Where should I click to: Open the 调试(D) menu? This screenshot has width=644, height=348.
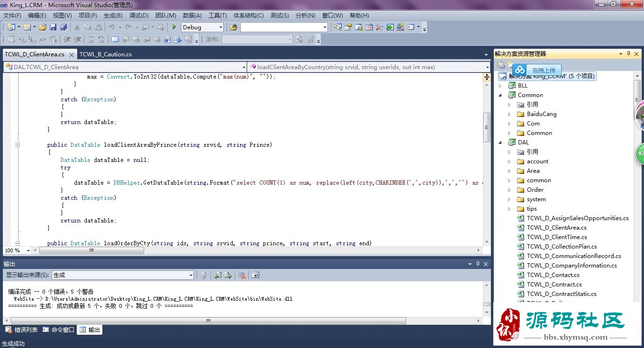pos(139,16)
